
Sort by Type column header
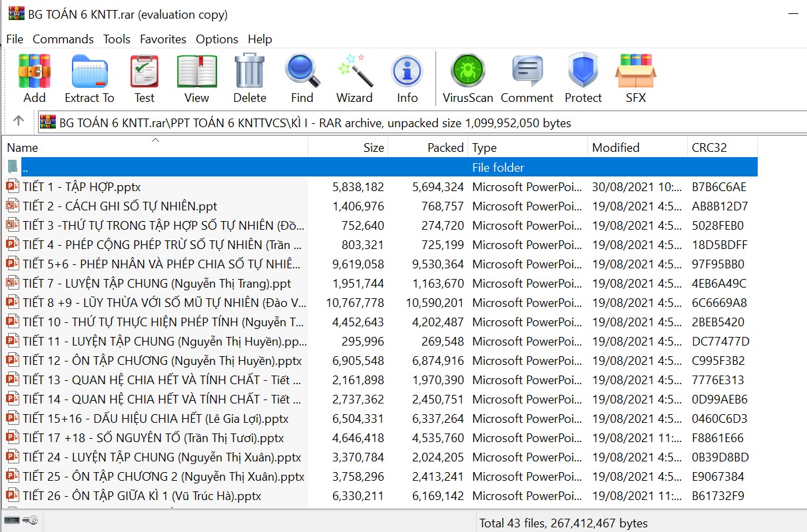point(528,147)
